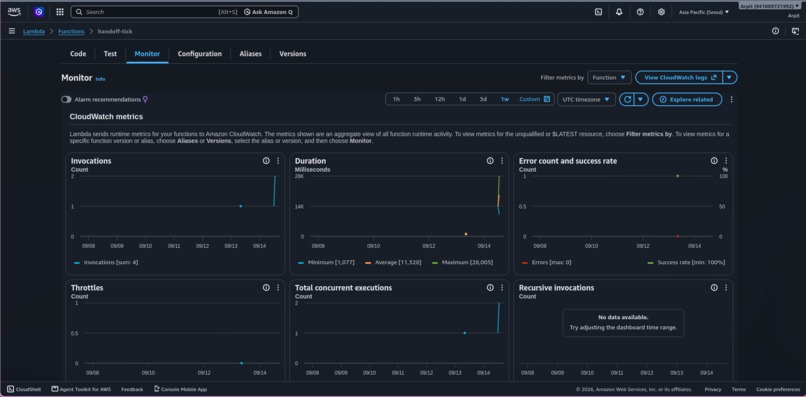Toggle the Average duration legend swatch

click(368, 262)
